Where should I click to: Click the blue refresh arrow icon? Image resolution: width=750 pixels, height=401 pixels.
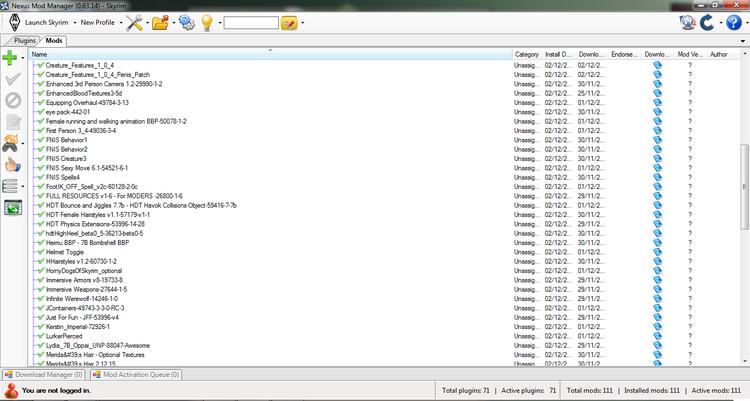pos(706,22)
